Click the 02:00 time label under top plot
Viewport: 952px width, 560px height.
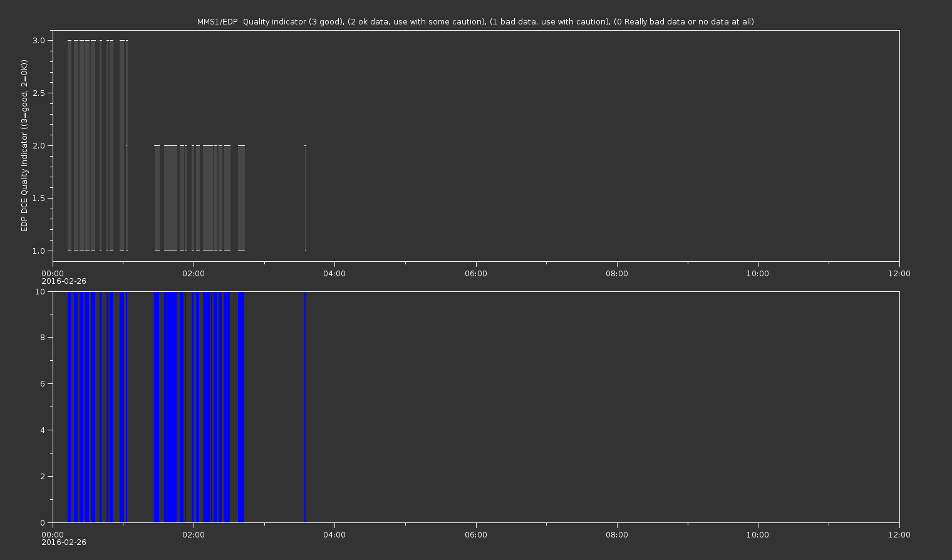click(194, 274)
